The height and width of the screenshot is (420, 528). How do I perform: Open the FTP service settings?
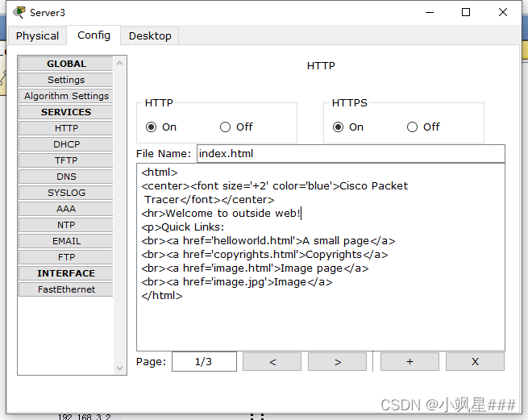(x=66, y=257)
